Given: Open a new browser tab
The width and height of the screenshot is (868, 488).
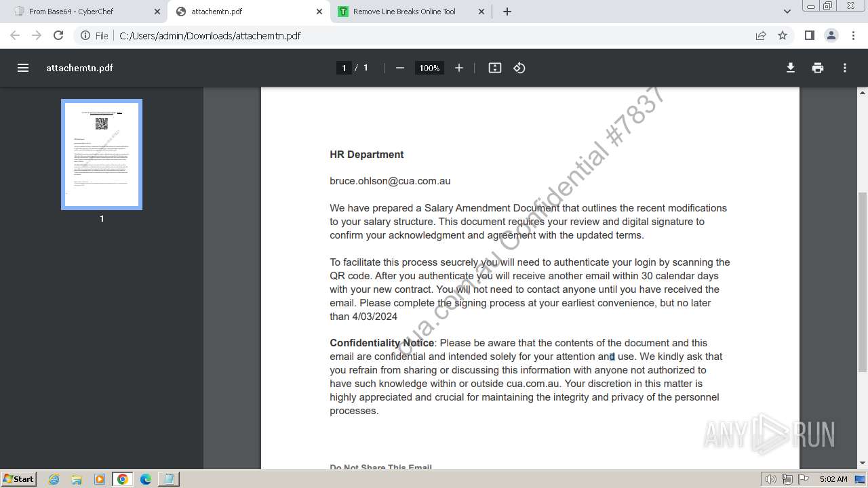Looking at the screenshot, I should 507,12.
